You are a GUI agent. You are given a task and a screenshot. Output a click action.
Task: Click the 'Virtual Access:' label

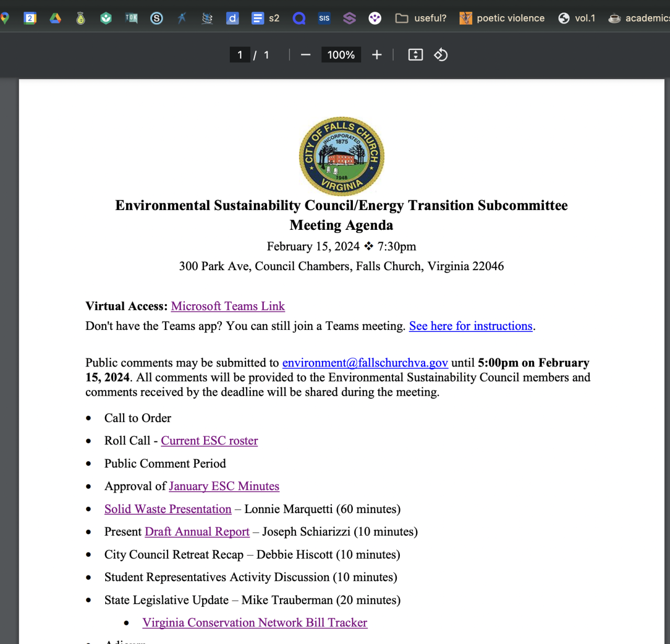coord(127,306)
